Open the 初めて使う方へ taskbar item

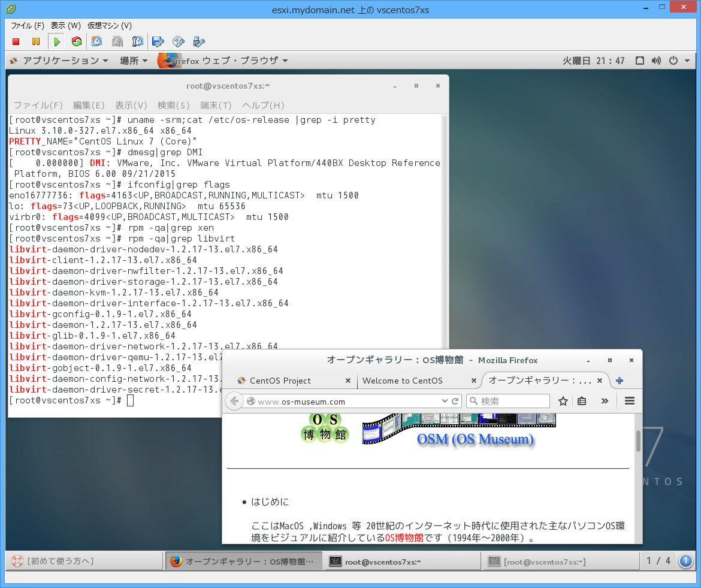pyautogui.click(x=84, y=561)
